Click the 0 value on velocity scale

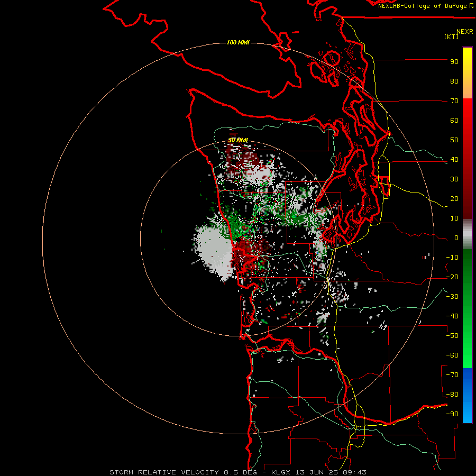pos(456,238)
